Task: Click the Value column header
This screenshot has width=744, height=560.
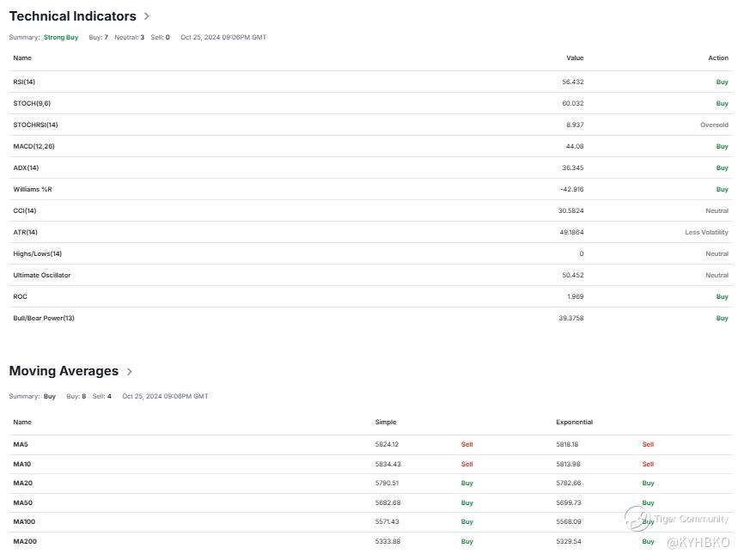Action: click(x=575, y=58)
